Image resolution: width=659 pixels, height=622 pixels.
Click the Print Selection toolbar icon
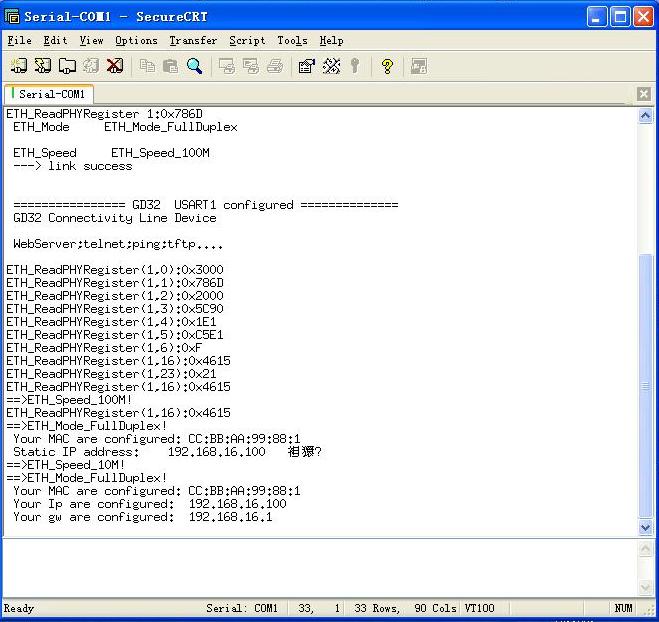pos(251,66)
